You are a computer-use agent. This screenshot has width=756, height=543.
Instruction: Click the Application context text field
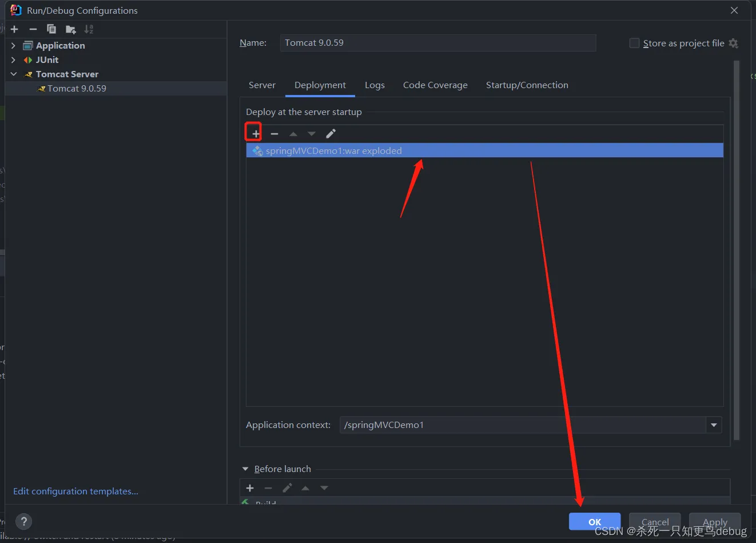tap(523, 425)
